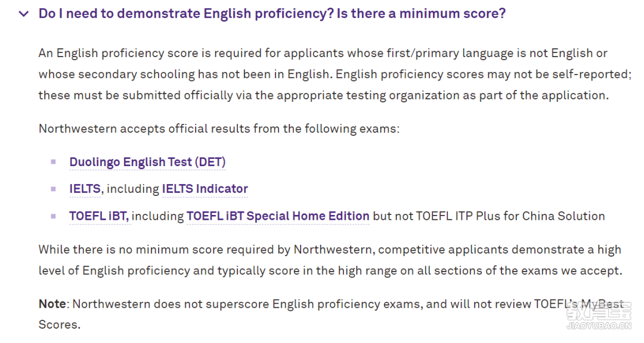This screenshot has height=343, width=644.
Task: Follow the IELTS Indicator link
Action: pos(205,189)
